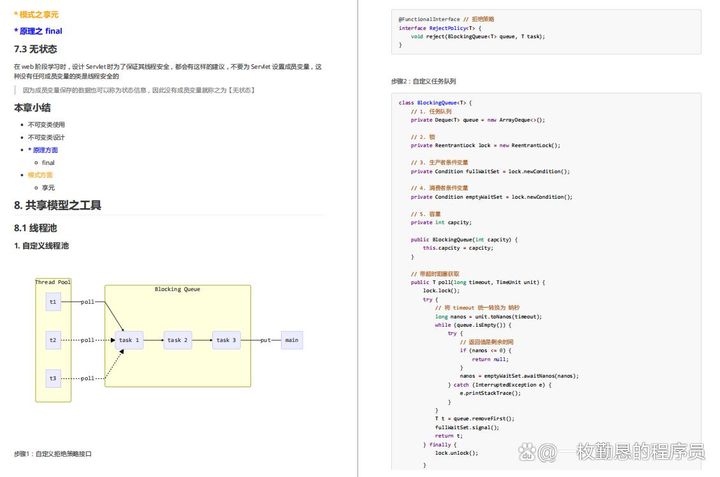Click the subheading 8.1 线程池

coord(35,228)
